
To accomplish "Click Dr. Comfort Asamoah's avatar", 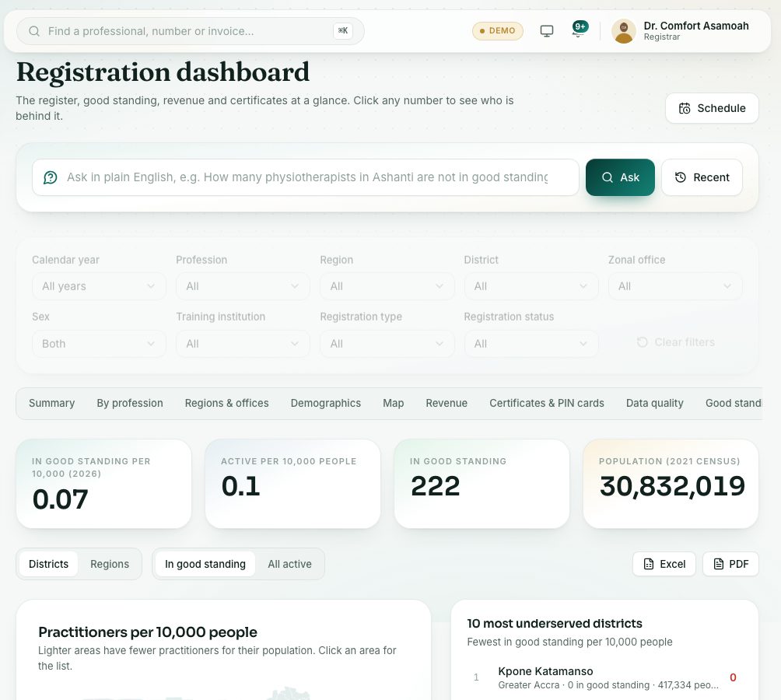I will pyautogui.click(x=624, y=31).
